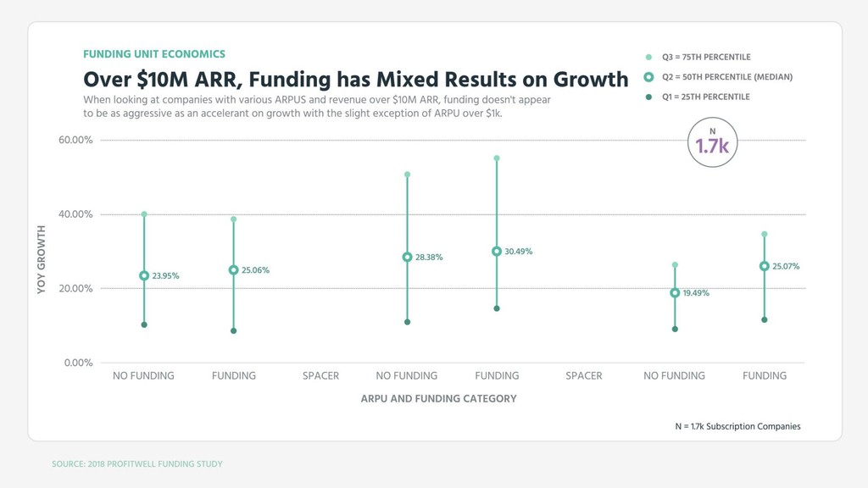The height and width of the screenshot is (488, 868).
Task: Click the N = 1.7k Subscription Companies note
Action: coord(738,426)
